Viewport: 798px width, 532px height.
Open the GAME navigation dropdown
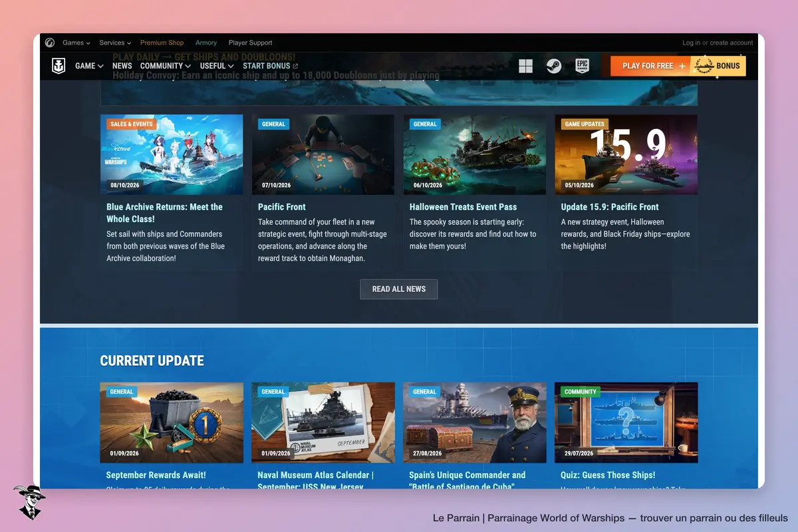pos(89,66)
